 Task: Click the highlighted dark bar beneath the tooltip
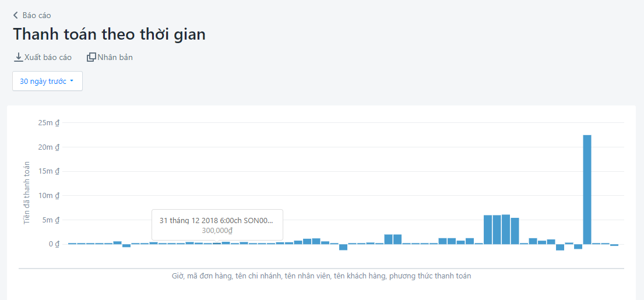coord(217,243)
